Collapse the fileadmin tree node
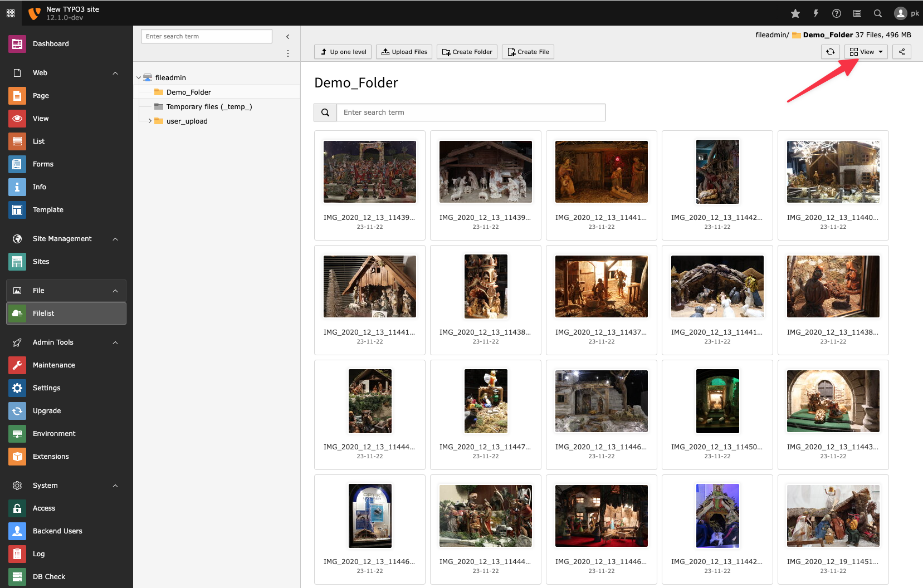Image resolution: width=923 pixels, height=588 pixels. coord(139,78)
